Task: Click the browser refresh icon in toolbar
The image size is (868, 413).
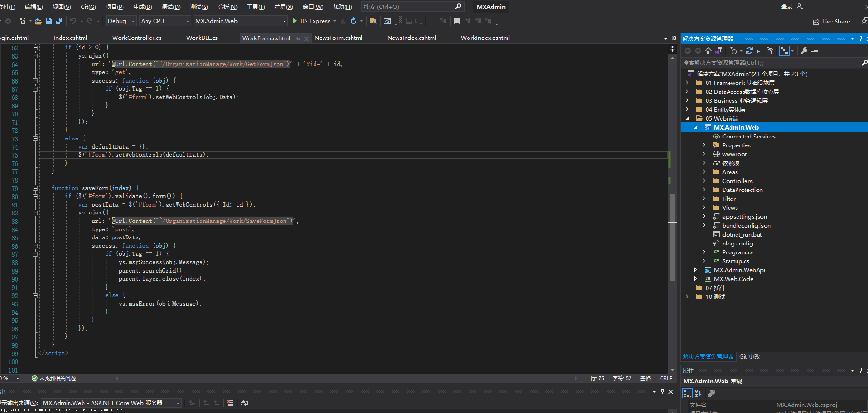Action: tap(353, 21)
